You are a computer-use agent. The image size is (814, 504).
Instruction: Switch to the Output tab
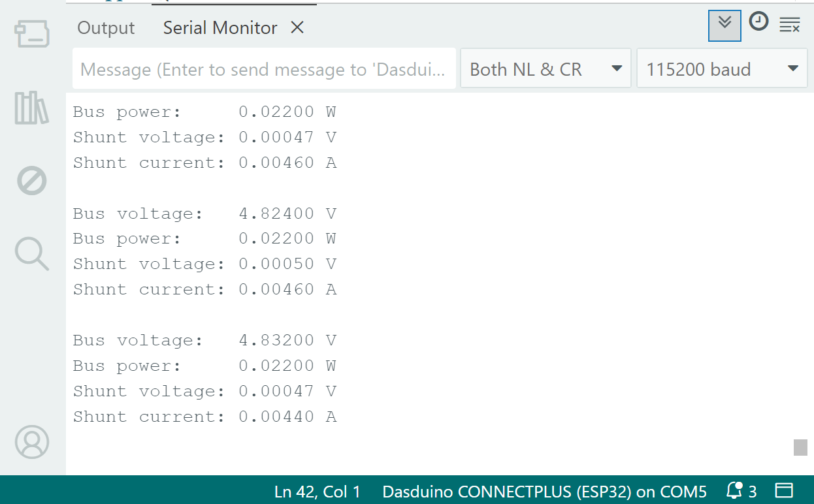point(106,28)
